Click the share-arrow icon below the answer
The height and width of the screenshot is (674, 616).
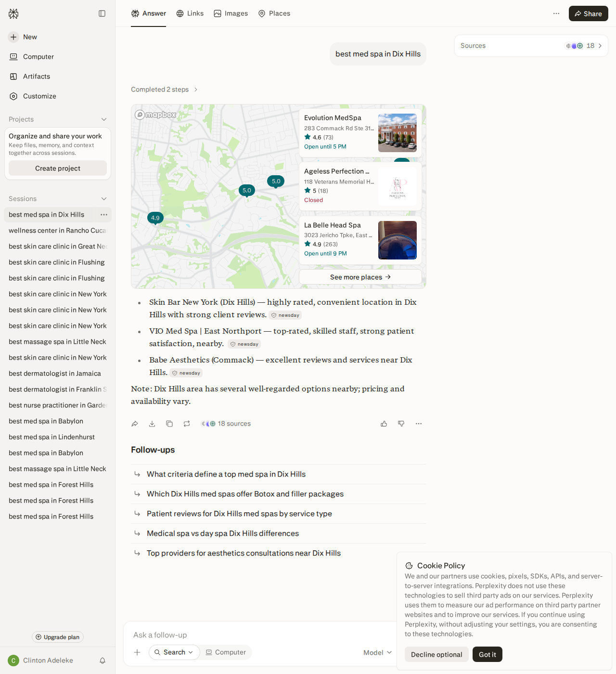point(135,424)
